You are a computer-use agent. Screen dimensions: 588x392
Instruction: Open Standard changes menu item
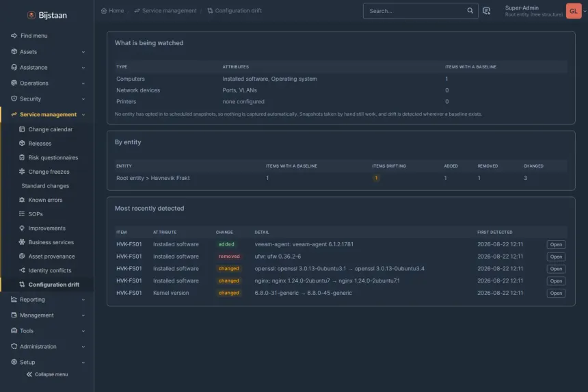click(x=45, y=185)
